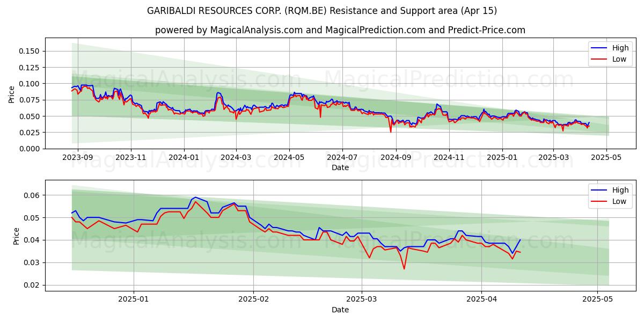644x322 pixels.
Task: Click the 2025-04 tick label on bottom chart
Action: [x=481, y=299]
